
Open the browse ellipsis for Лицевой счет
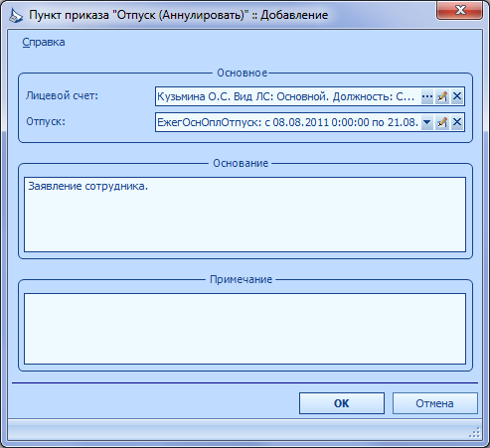[427, 96]
